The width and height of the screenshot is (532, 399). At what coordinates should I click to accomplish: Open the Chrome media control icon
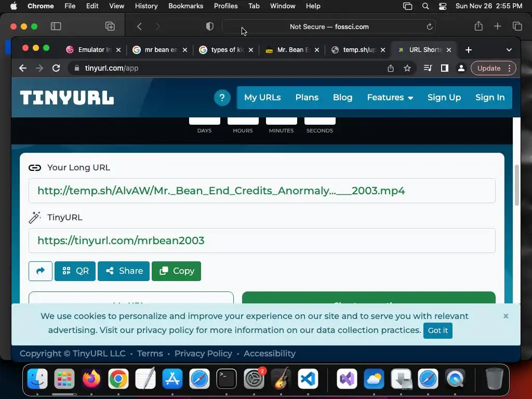428,68
